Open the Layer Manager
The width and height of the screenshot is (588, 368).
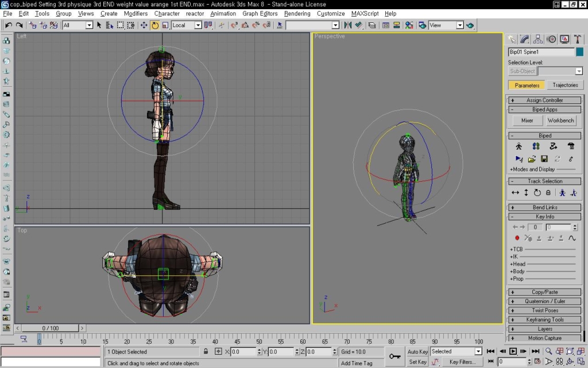tap(372, 25)
